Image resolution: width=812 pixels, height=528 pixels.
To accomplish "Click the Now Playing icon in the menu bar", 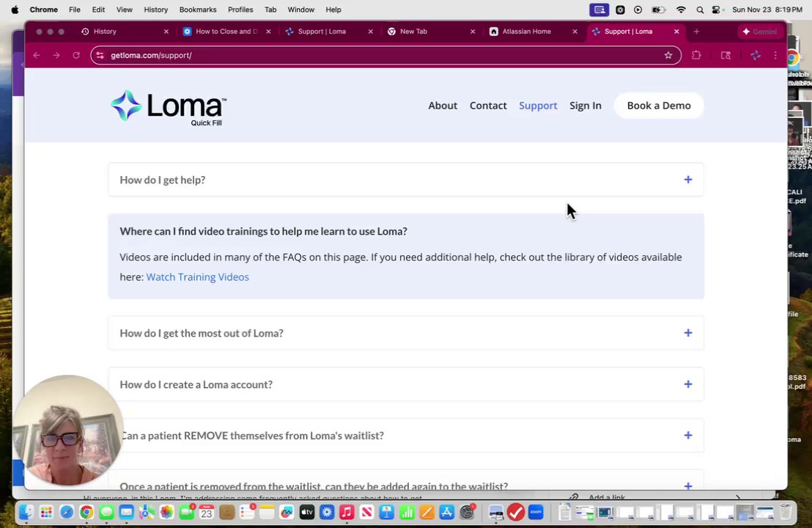I will [638, 10].
